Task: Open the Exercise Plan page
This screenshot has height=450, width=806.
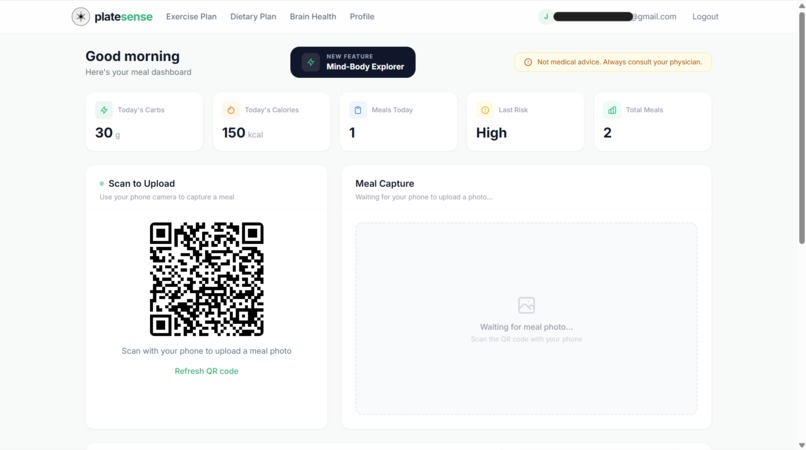Action: coord(191,16)
